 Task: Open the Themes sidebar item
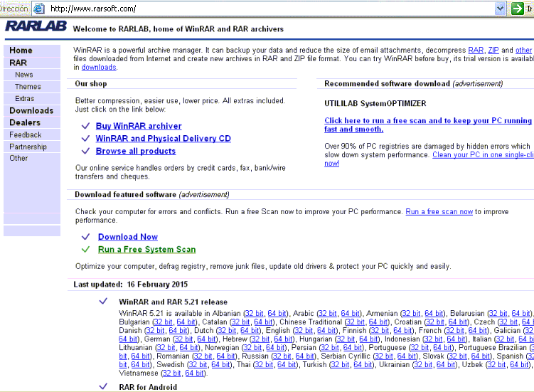28,87
